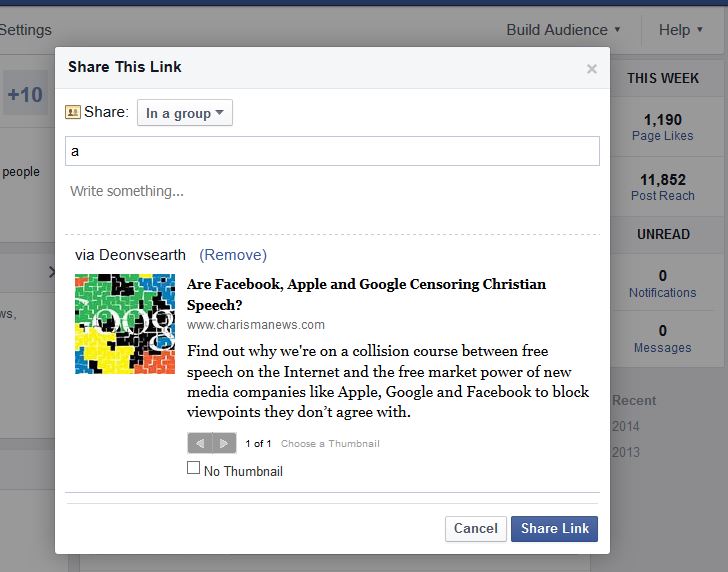Click the +10 badge on the left
Screen dimensions: 728x572
[x=26, y=95]
